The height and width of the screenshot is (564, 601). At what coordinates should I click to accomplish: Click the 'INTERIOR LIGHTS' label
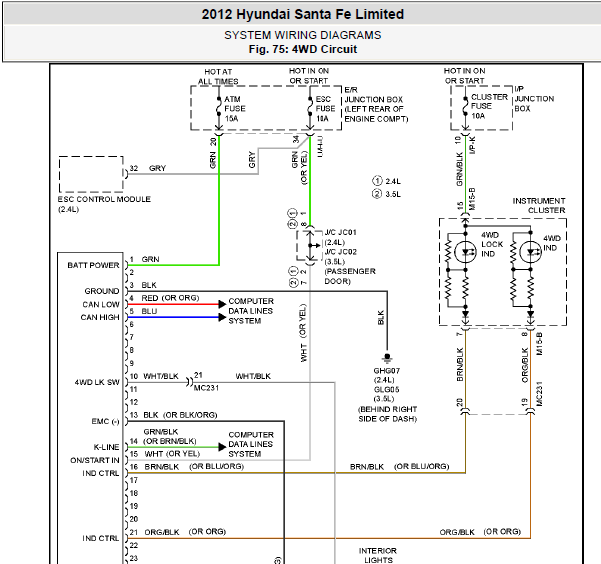point(378,555)
